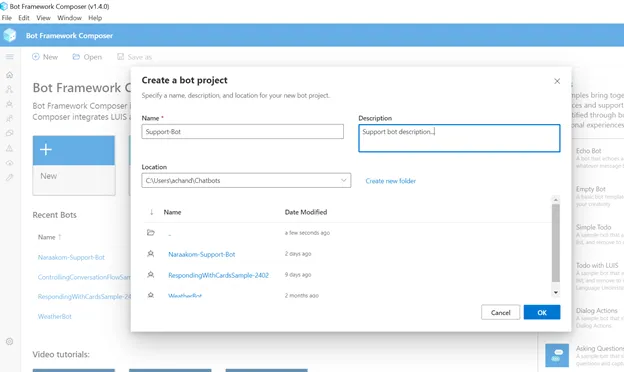The height and width of the screenshot is (372, 624).
Task: Open Settings gear icon at sidebar bottom
Action: [x=10, y=341]
